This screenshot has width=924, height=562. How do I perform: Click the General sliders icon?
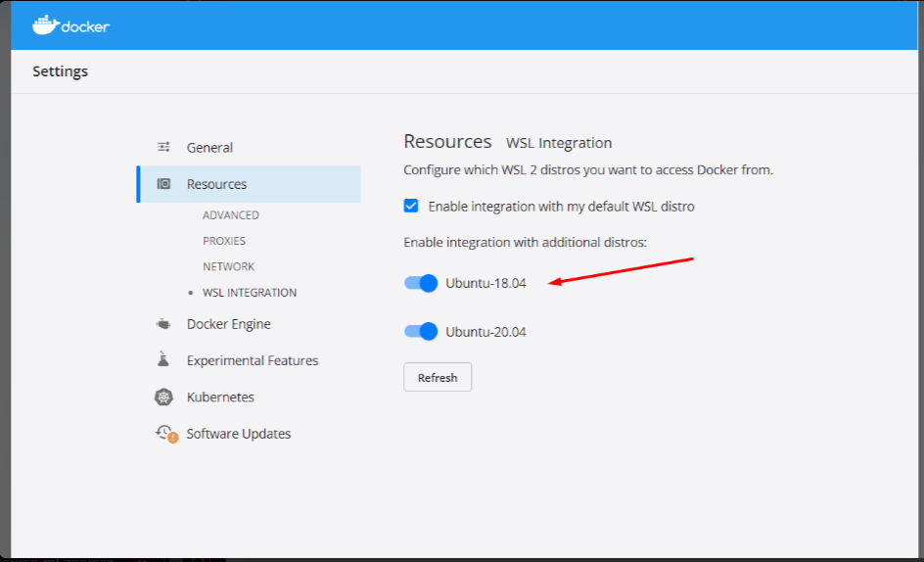[x=163, y=147]
